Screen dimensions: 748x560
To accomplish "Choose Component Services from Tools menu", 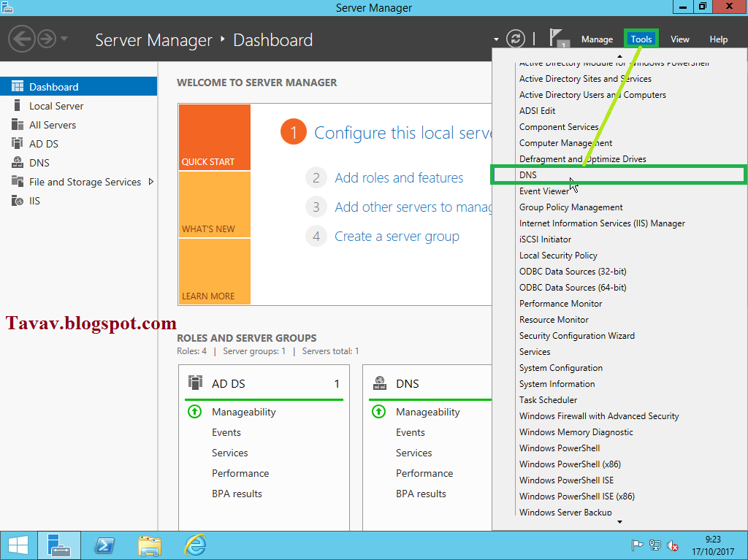I will (x=559, y=127).
